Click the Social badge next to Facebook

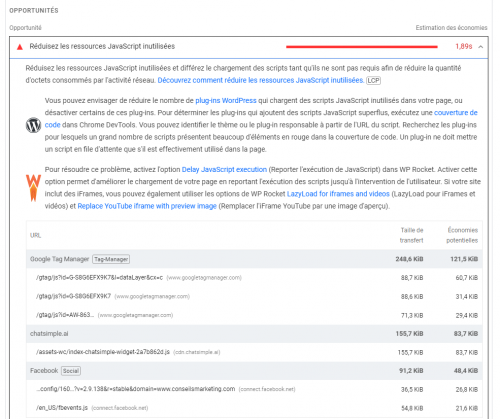pyautogui.click(x=71, y=371)
